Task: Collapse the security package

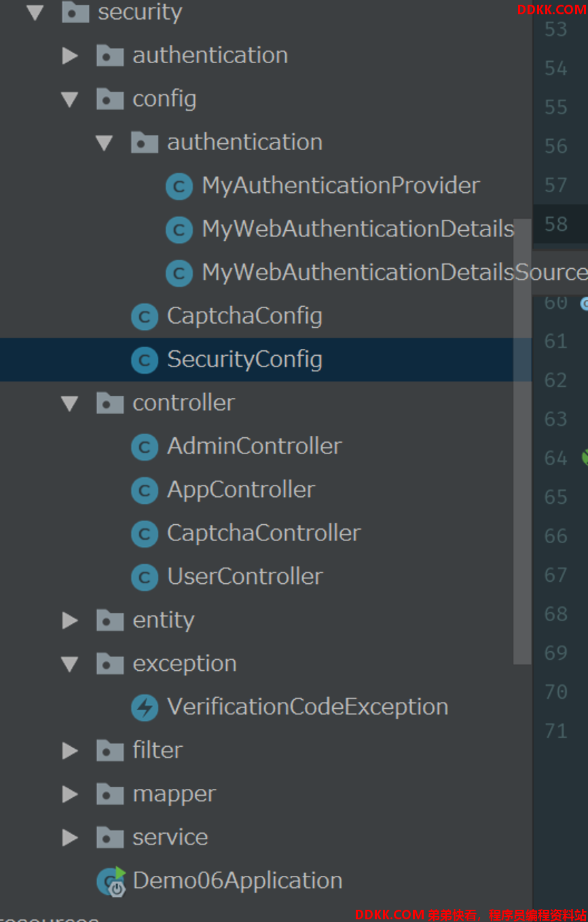Action: coord(35,12)
